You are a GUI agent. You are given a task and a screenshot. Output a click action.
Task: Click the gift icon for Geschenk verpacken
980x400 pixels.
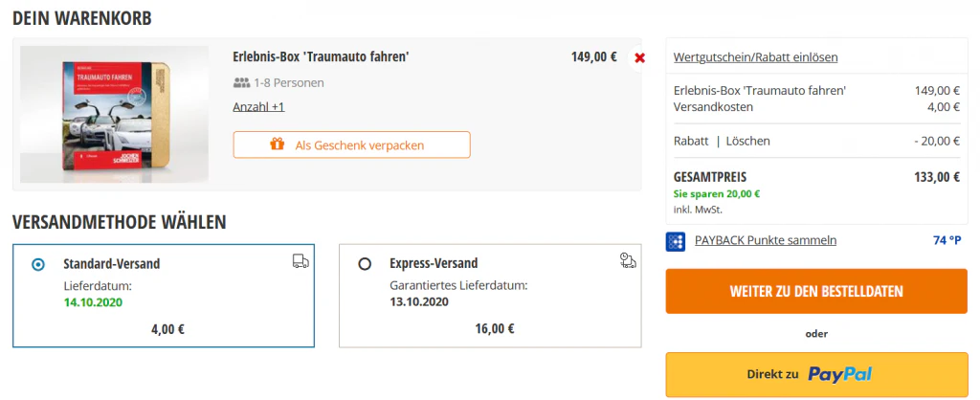pos(278,145)
